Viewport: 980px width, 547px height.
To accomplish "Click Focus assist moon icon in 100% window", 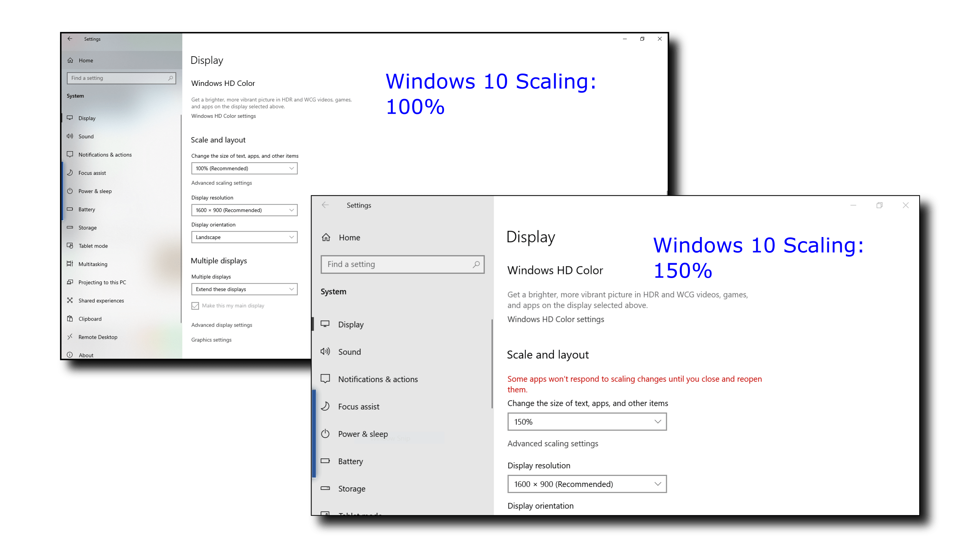I will 70,173.
